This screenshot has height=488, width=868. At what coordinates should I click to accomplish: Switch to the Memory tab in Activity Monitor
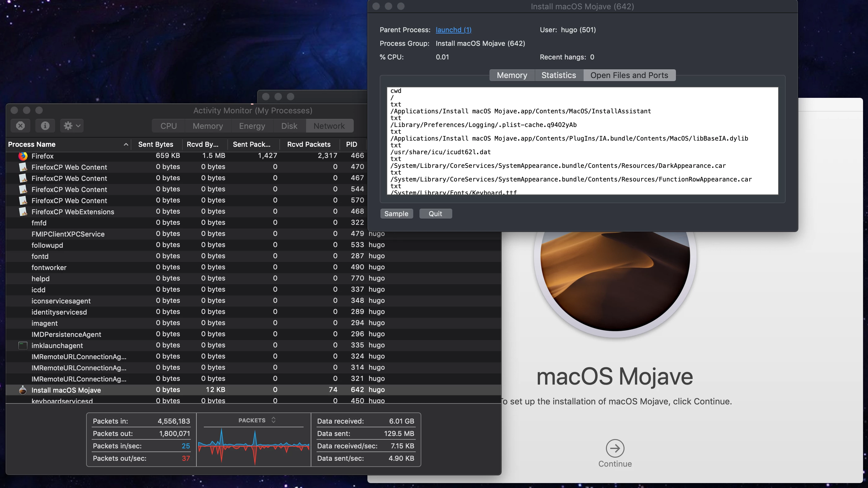pos(208,126)
